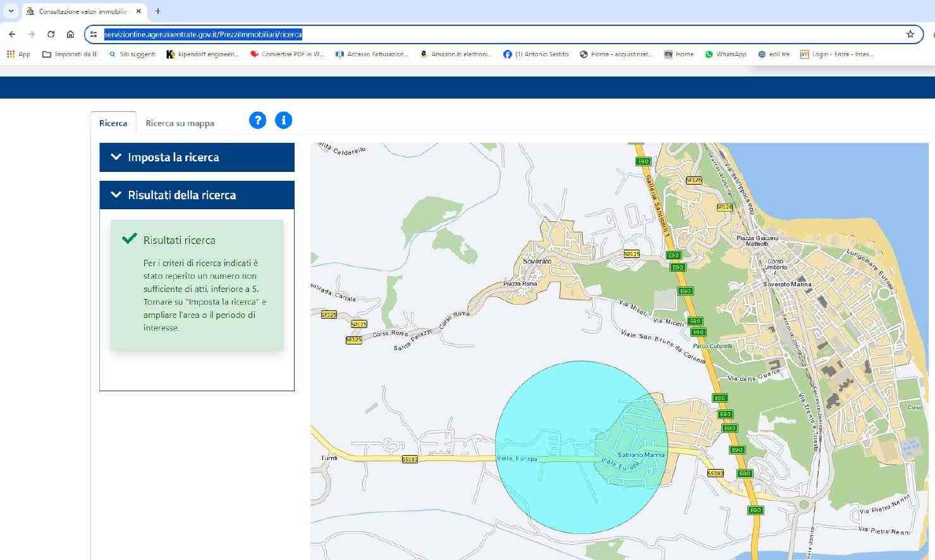Open the site information icon in address bar
The width and height of the screenshot is (935, 560).
(94, 34)
